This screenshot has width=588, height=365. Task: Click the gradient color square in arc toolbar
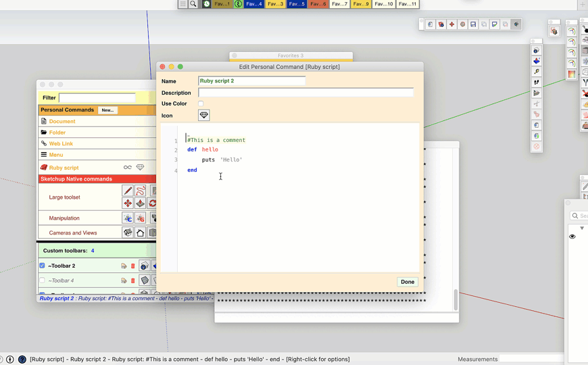click(x=572, y=74)
